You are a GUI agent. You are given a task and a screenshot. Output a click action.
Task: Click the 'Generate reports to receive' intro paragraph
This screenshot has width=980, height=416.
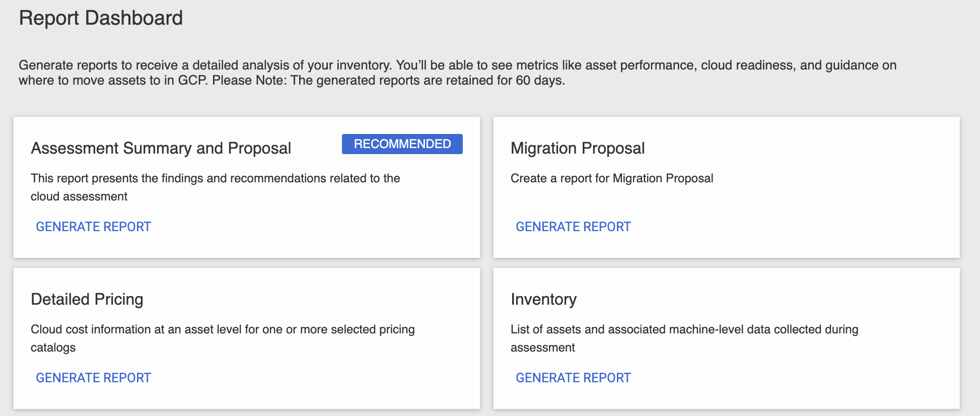point(458,73)
